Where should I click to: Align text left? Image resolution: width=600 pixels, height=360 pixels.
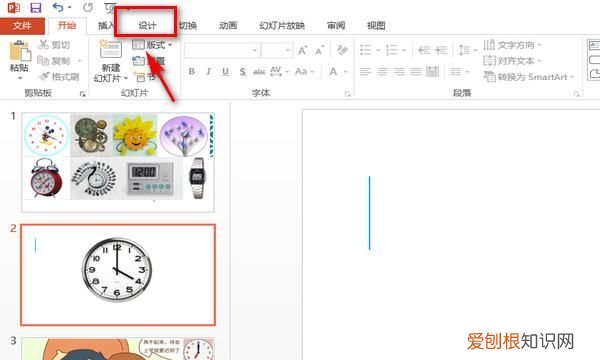point(366,71)
